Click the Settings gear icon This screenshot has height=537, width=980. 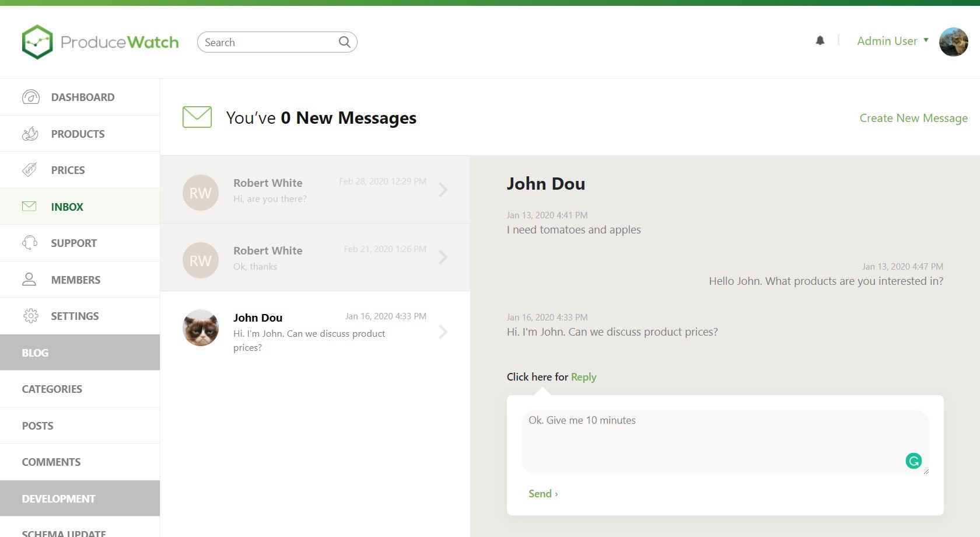pos(30,316)
